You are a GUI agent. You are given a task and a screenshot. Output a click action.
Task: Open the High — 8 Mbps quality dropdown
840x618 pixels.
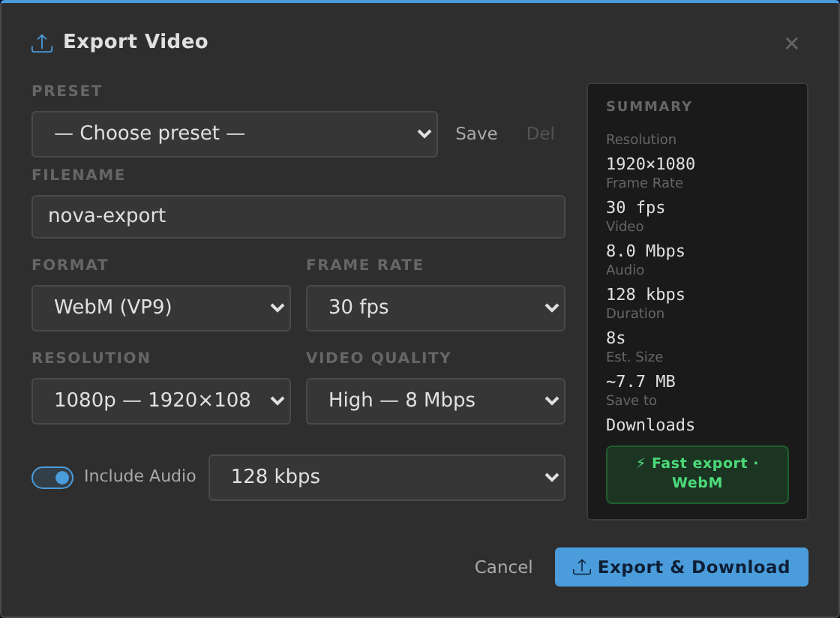click(x=436, y=401)
